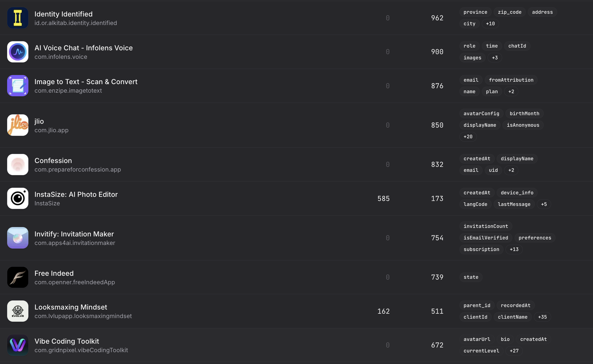The width and height of the screenshot is (593, 364).
Task: Click the Confession app icon
Action: (x=18, y=165)
